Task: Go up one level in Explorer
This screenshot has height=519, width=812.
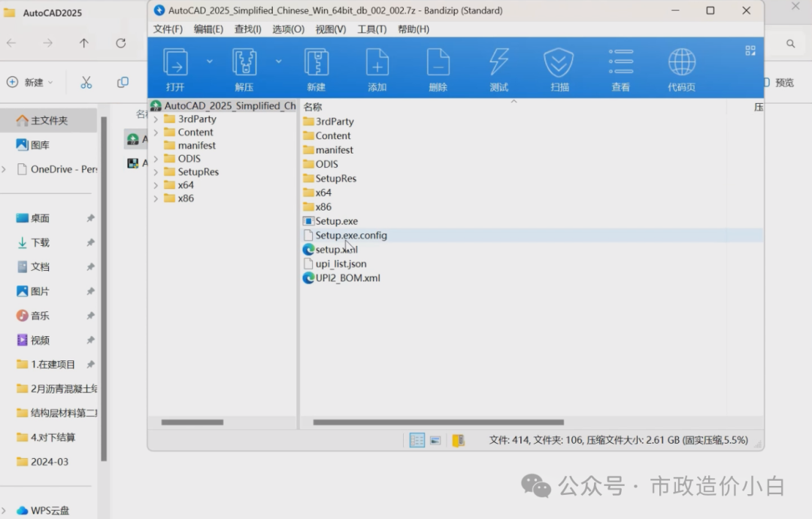Action: pyautogui.click(x=84, y=43)
